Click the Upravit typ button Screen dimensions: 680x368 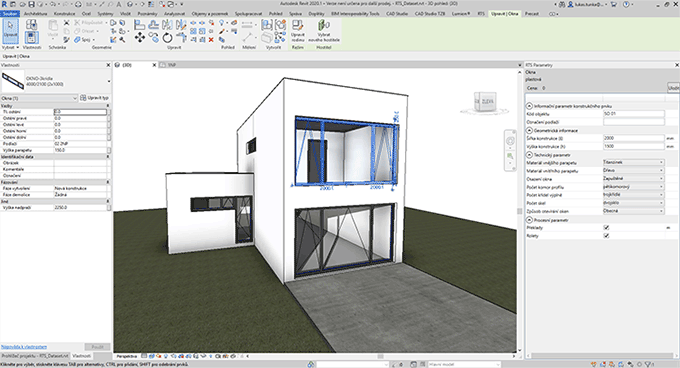(95, 98)
